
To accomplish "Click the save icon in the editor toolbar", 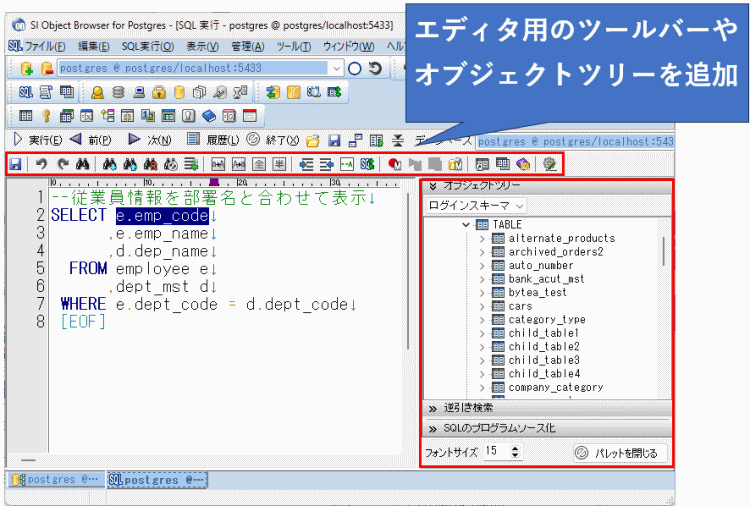I will coord(15,163).
